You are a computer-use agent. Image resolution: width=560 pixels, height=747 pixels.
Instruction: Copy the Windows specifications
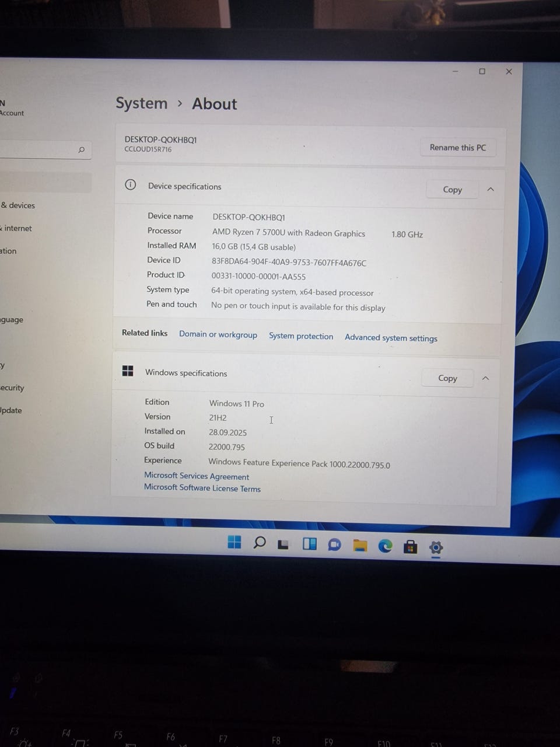point(447,378)
